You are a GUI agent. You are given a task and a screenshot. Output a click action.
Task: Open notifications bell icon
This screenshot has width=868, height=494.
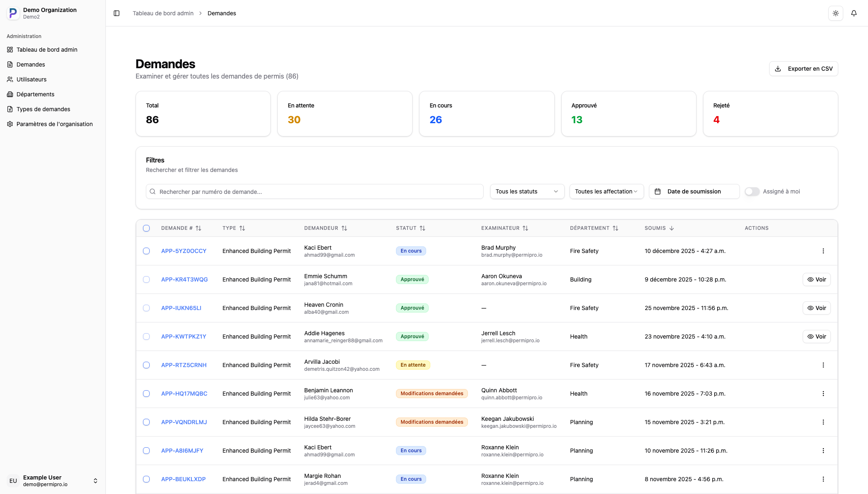(854, 13)
